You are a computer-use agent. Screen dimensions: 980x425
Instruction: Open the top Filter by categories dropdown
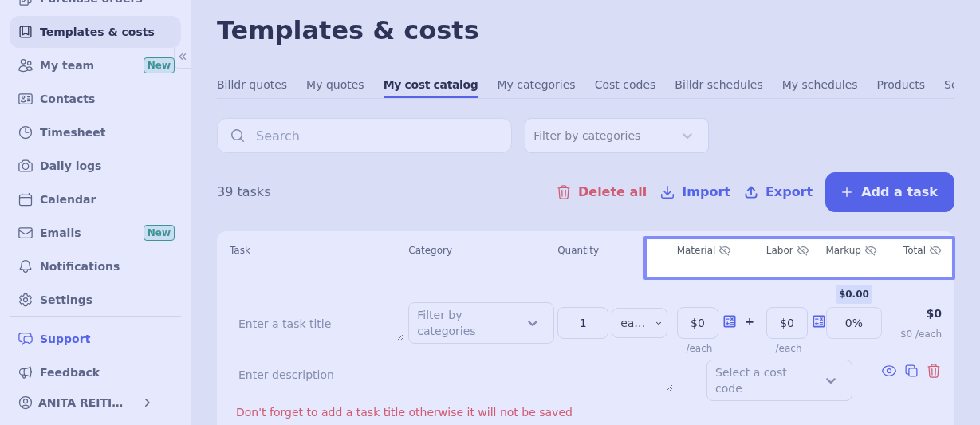[x=616, y=136]
